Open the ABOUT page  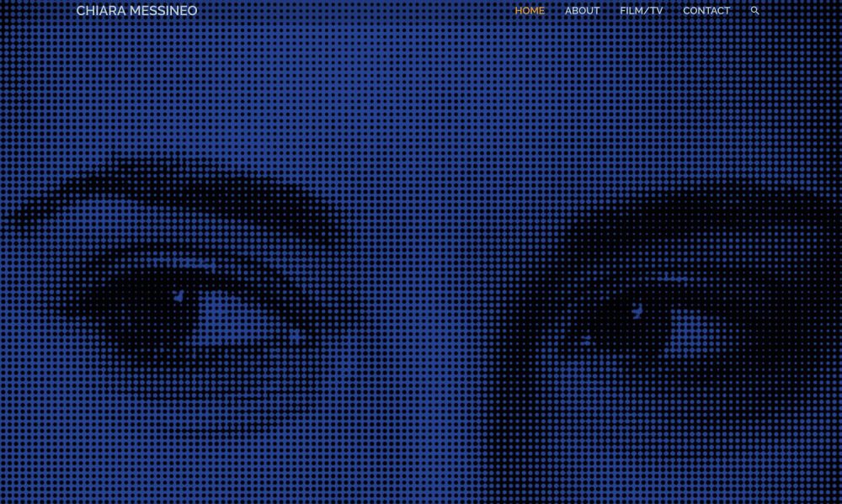coord(582,11)
